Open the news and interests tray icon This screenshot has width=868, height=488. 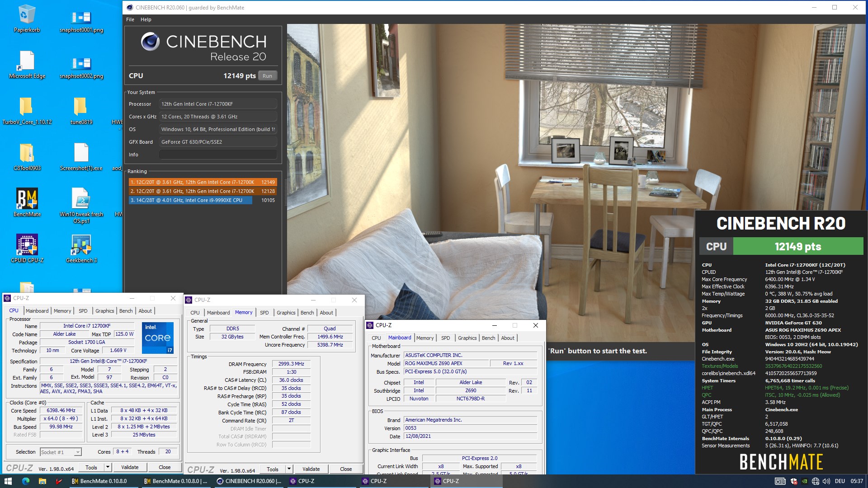coord(780,481)
